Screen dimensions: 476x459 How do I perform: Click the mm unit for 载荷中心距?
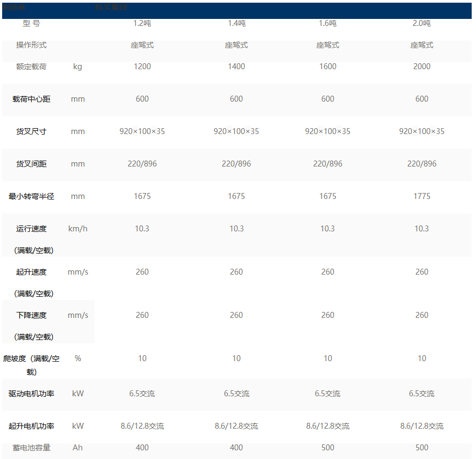(x=78, y=99)
